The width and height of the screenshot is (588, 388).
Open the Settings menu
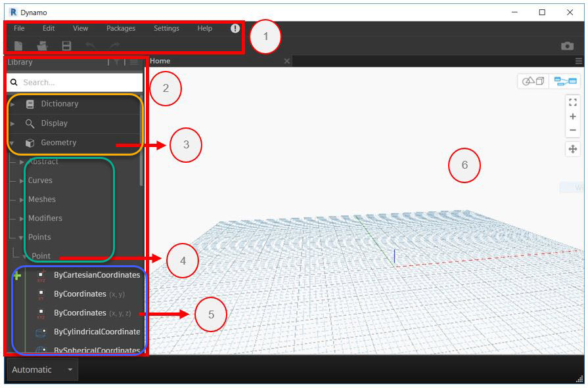166,28
